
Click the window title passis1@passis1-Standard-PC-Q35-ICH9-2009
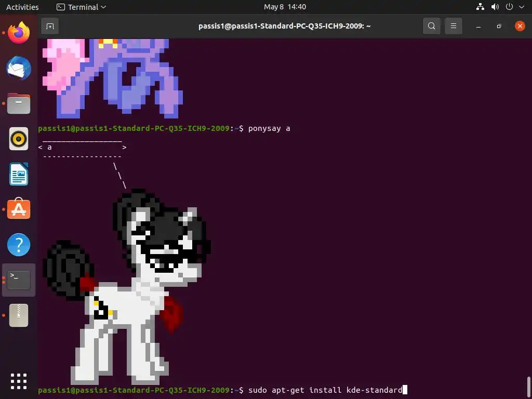(x=284, y=26)
